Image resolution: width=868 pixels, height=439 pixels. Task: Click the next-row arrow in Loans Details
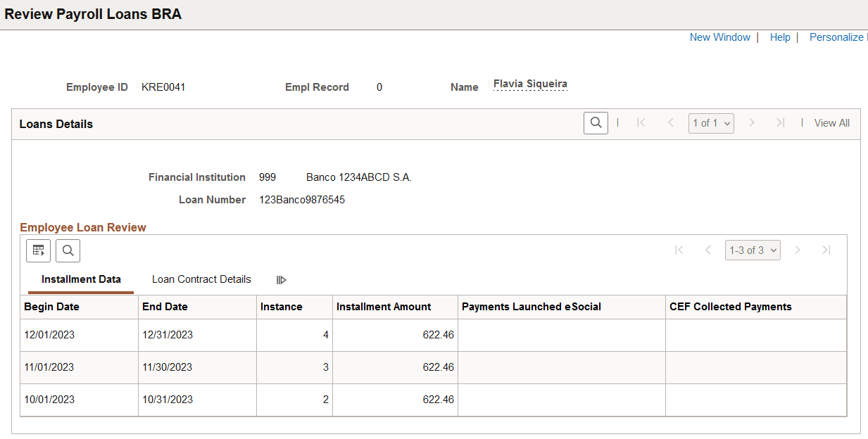click(752, 122)
